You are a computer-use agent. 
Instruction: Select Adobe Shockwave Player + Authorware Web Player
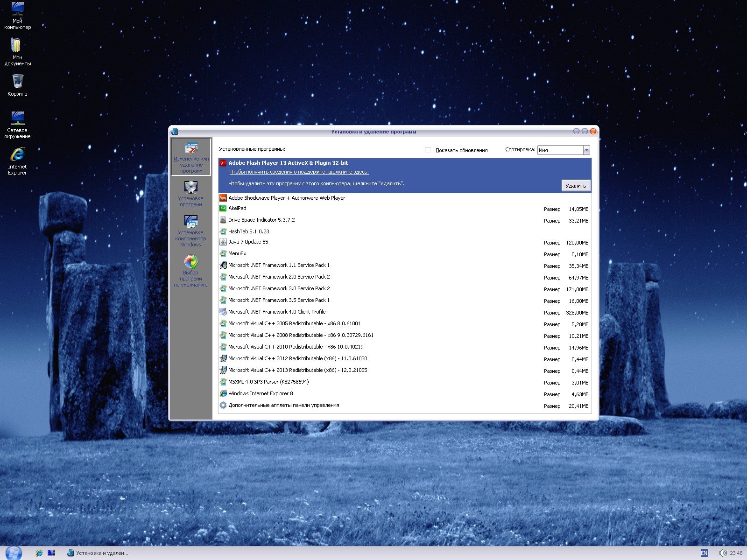[405, 198]
